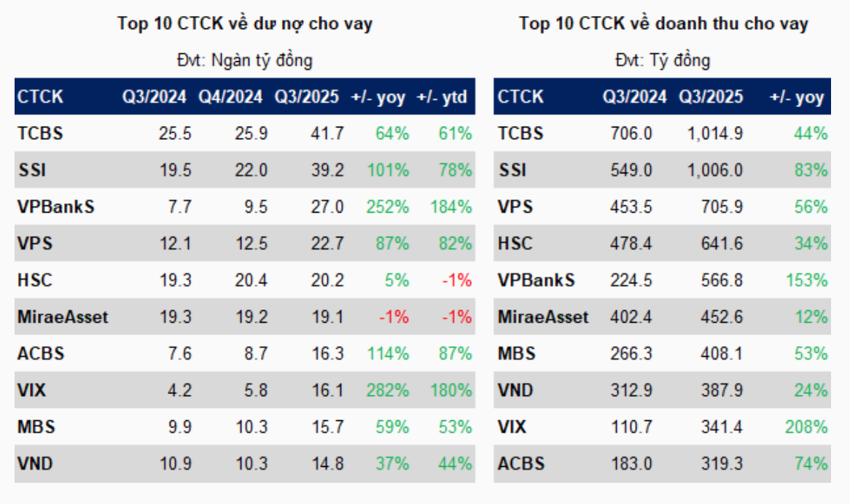Click HSC's red -1% ytd value
The image size is (850, 504).
456,280
